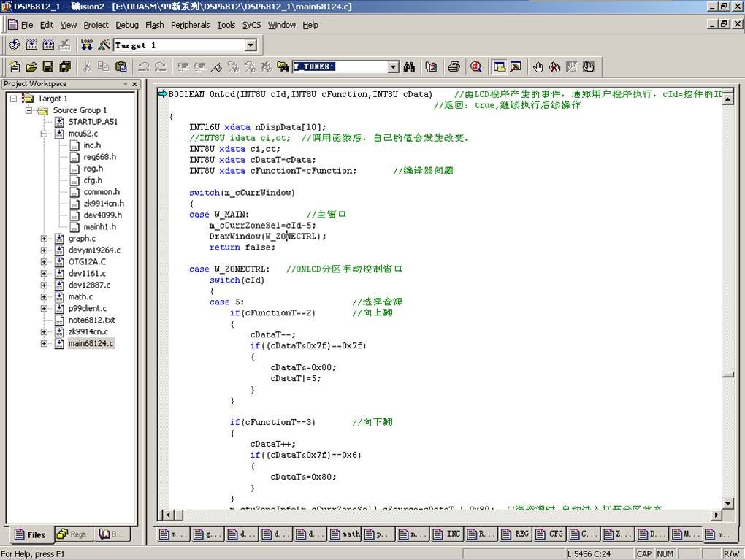Open the search text combo box dropdown
The width and height of the screenshot is (745, 560).
tap(393, 66)
